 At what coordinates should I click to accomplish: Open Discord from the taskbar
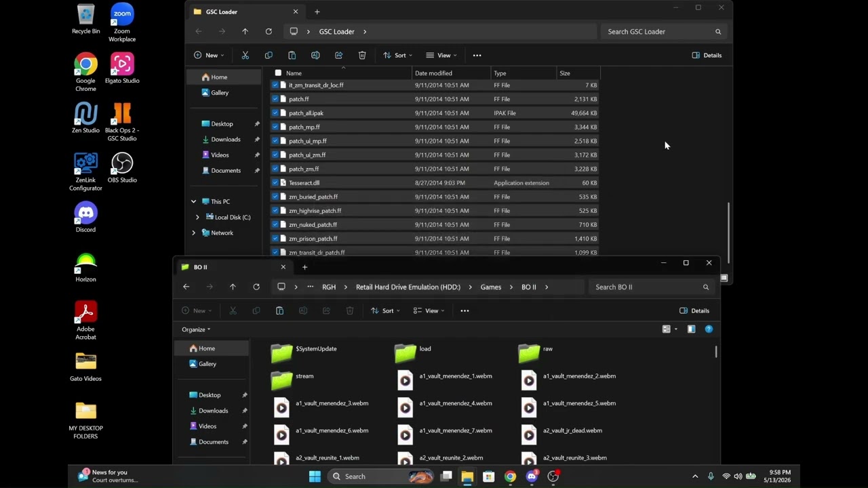(x=532, y=476)
